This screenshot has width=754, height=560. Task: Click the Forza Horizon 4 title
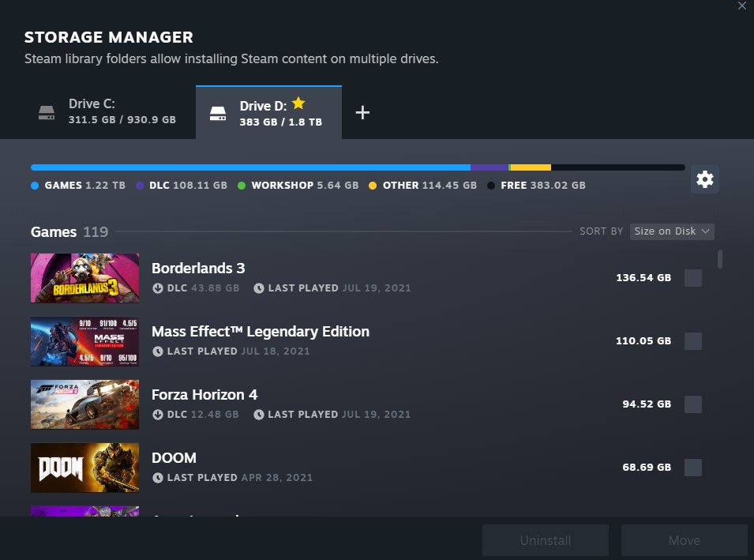[204, 395]
